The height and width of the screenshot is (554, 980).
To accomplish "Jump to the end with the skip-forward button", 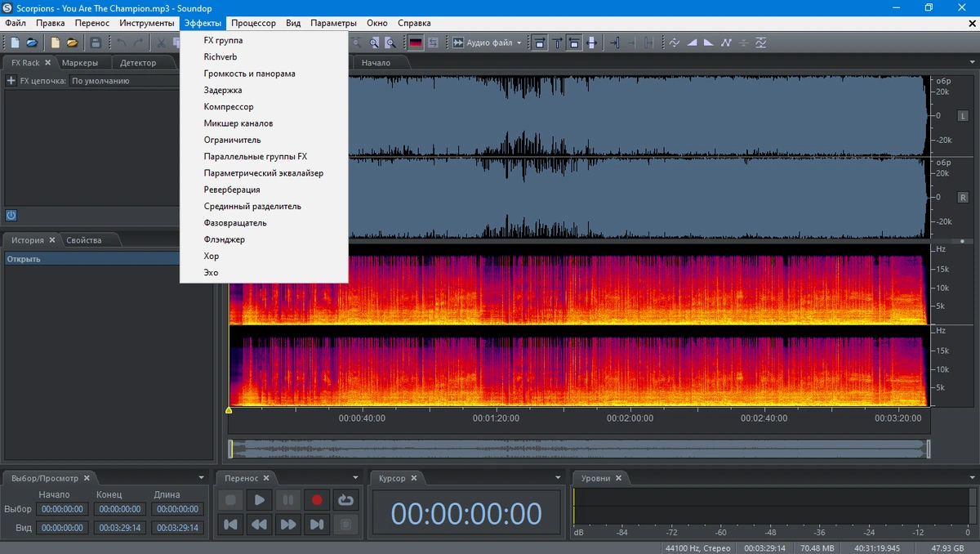I will (x=317, y=525).
